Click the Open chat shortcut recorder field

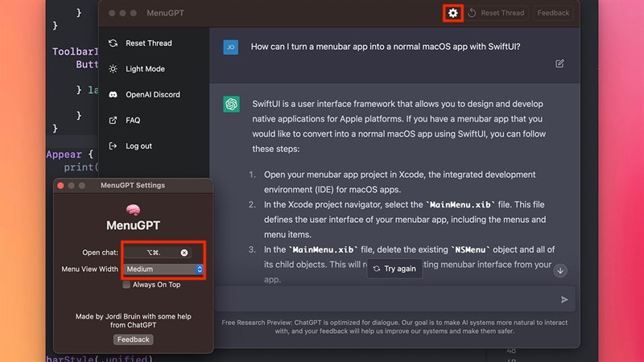(x=157, y=253)
